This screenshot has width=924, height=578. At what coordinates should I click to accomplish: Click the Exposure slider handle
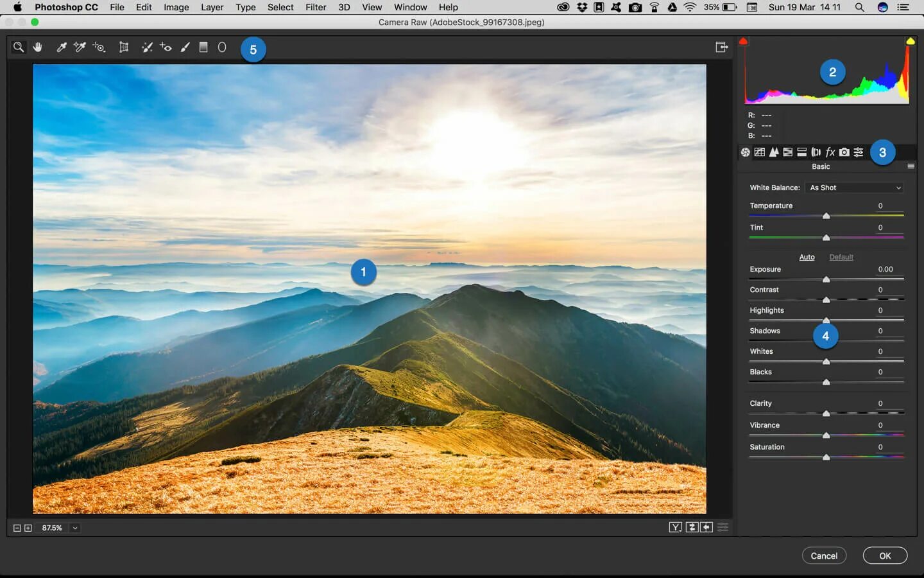click(x=826, y=279)
